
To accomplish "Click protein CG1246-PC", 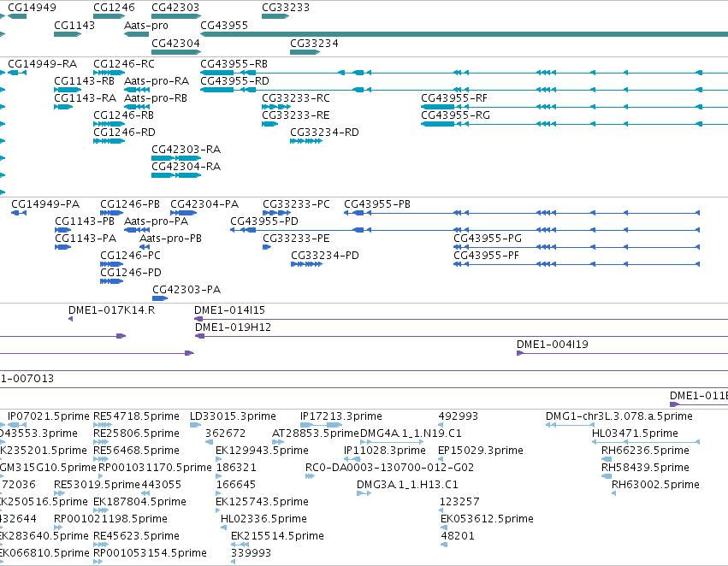I will pos(131,256).
